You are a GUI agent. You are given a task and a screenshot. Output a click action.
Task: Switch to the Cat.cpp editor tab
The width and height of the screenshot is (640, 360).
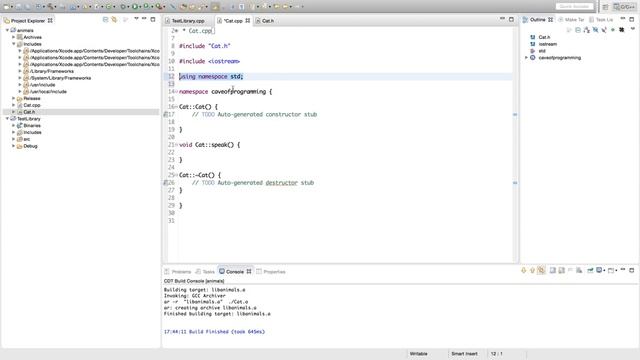233,21
